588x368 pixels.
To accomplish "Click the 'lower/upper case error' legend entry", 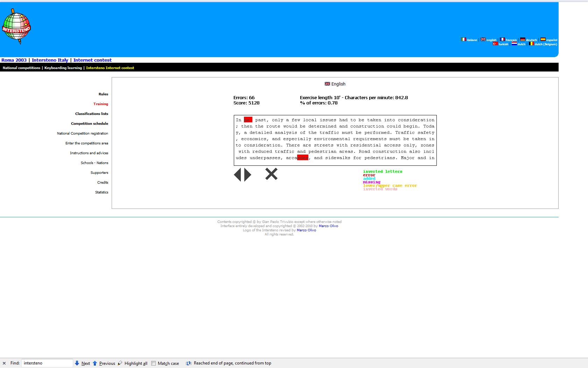I will [390, 185].
